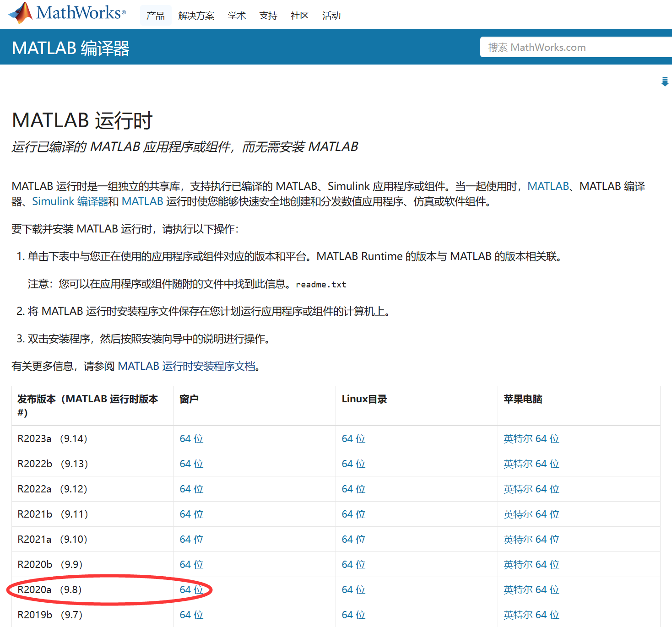Open the Simulink 编译器 link

click(70, 201)
